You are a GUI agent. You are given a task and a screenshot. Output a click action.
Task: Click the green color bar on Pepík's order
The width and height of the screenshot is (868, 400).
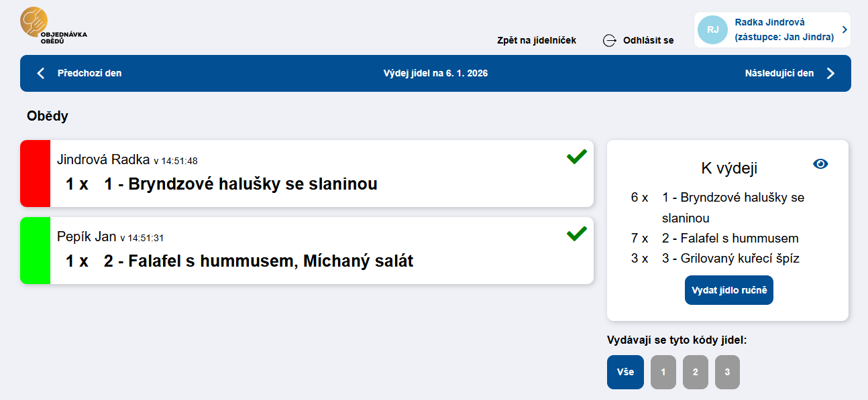pos(35,251)
